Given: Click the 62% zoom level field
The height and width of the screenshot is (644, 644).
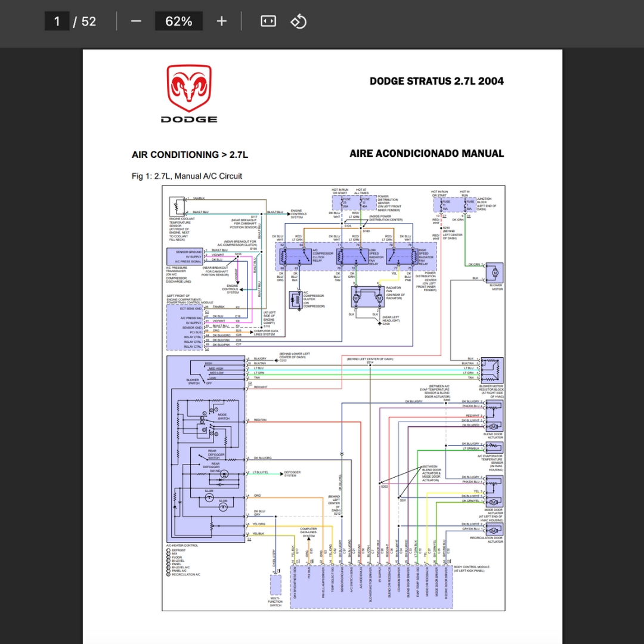Looking at the screenshot, I should point(179,21).
